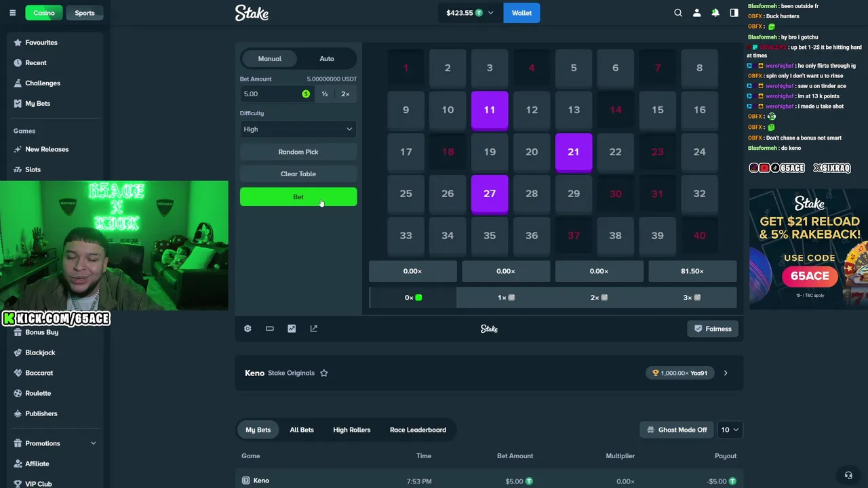This screenshot has height=488, width=868.
Task: Click the search magnifier icon
Action: point(678,13)
